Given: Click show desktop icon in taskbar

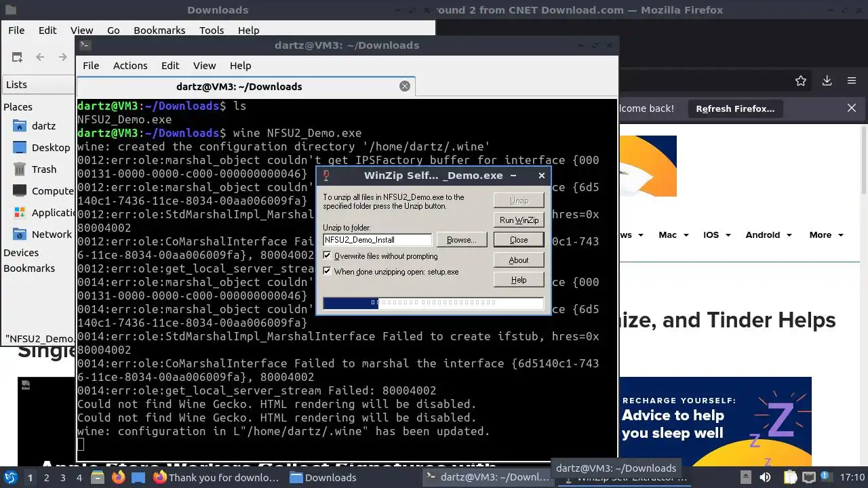Looking at the screenshot, I should tap(138, 477).
